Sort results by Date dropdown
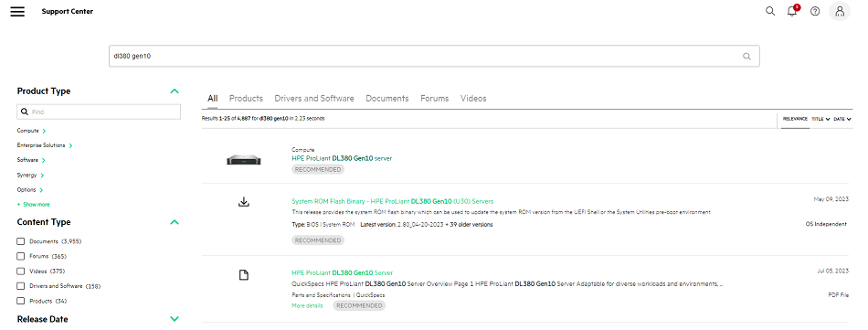Viewport: 868px width, 330px height. coord(842,119)
